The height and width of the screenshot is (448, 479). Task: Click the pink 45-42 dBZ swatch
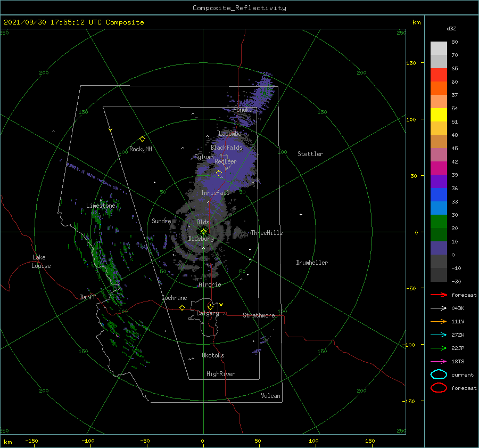point(439,155)
